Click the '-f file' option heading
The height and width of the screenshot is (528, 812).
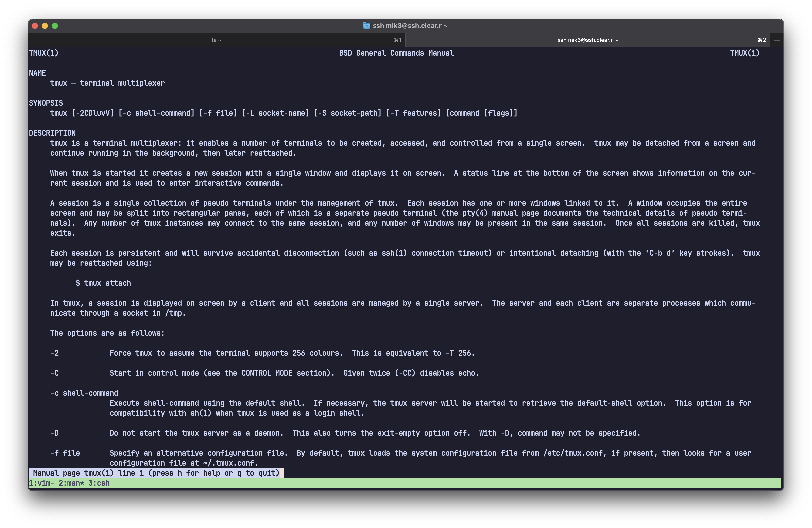65,453
